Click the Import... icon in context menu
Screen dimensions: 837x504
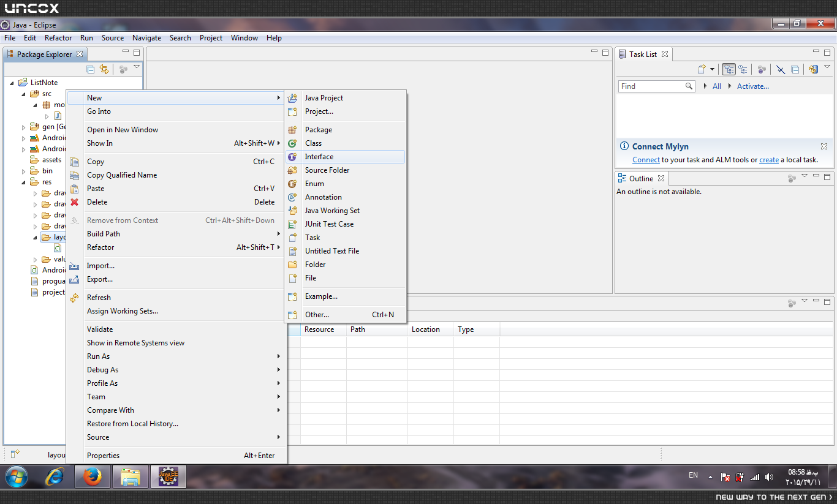[75, 266]
